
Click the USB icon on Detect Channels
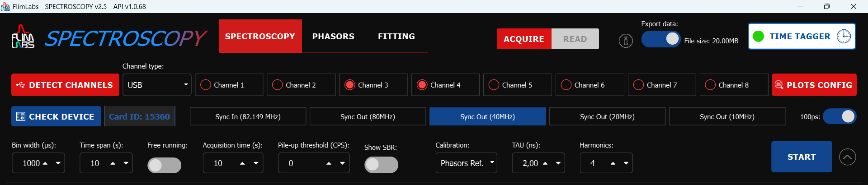pos(20,85)
